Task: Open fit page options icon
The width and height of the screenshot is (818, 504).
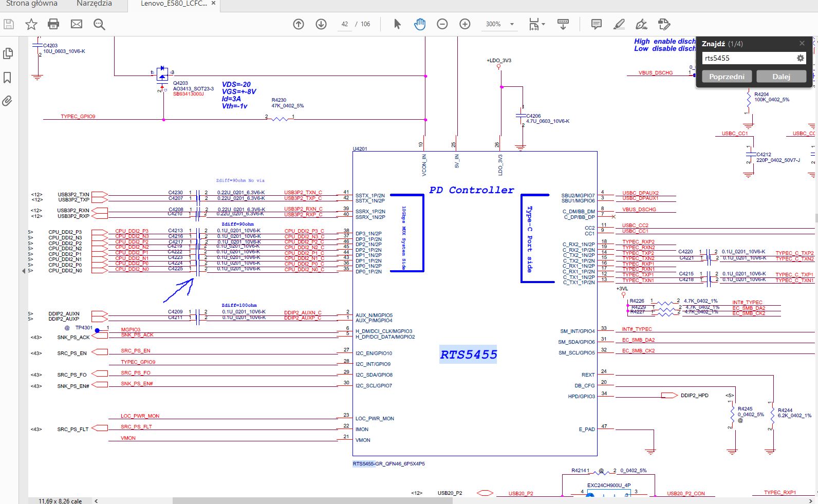Action: pyautogui.click(x=534, y=24)
